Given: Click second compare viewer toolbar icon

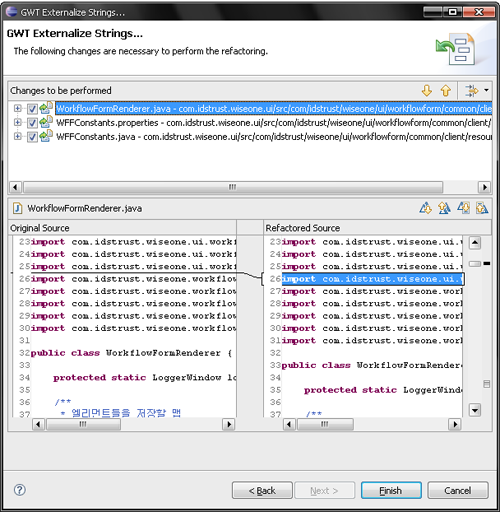Looking at the screenshot, I should pos(444,208).
